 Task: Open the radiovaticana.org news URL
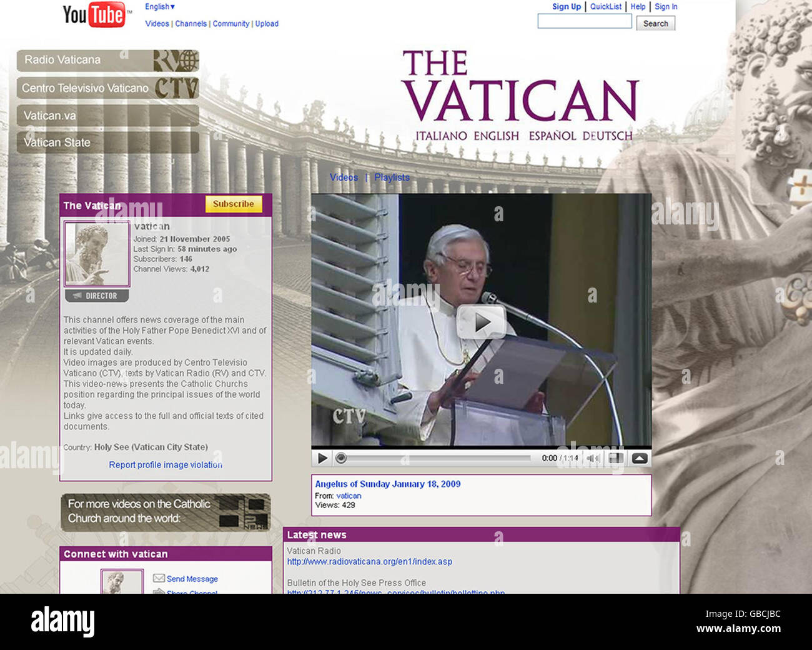[370, 562]
